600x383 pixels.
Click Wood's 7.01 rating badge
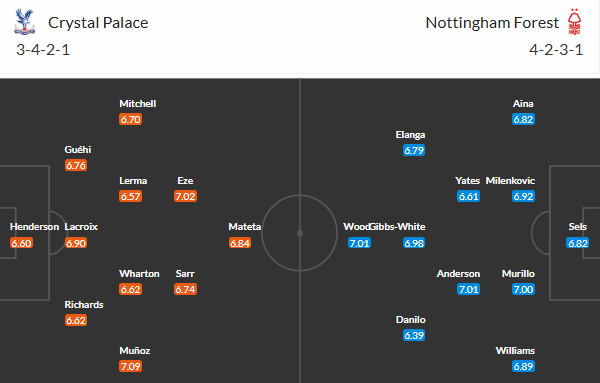coord(359,243)
